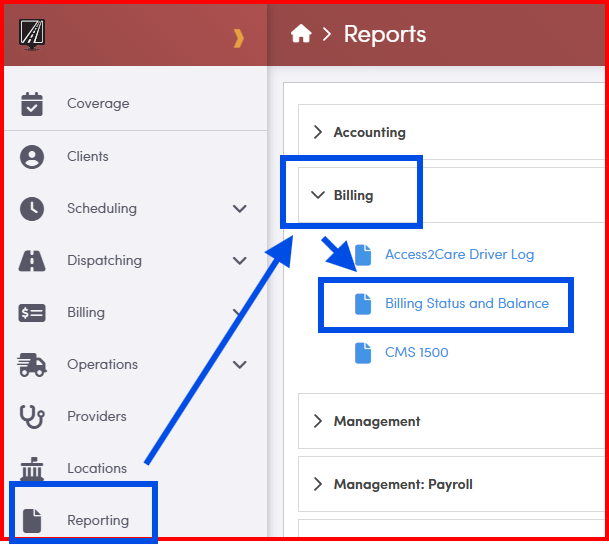This screenshot has width=609, height=545.
Task: Click the Operations truck icon
Action: 33,365
